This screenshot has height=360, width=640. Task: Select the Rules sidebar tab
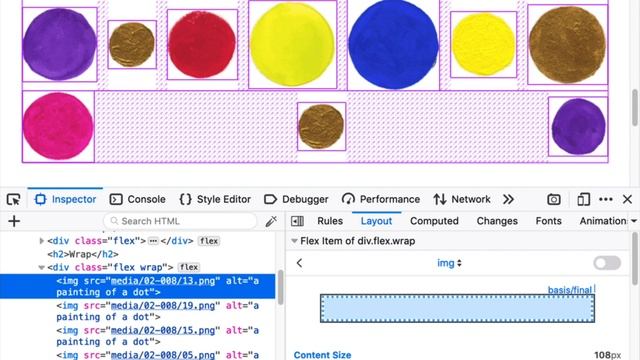pyautogui.click(x=330, y=221)
